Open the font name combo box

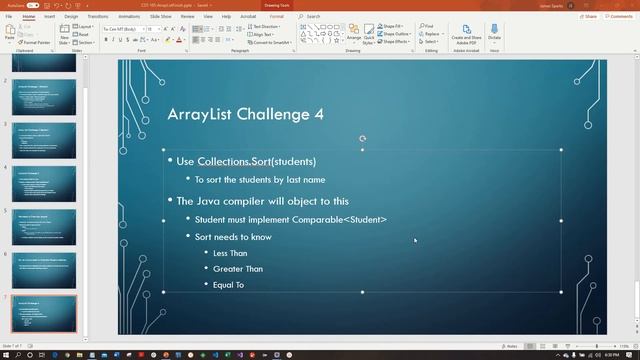point(124,29)
